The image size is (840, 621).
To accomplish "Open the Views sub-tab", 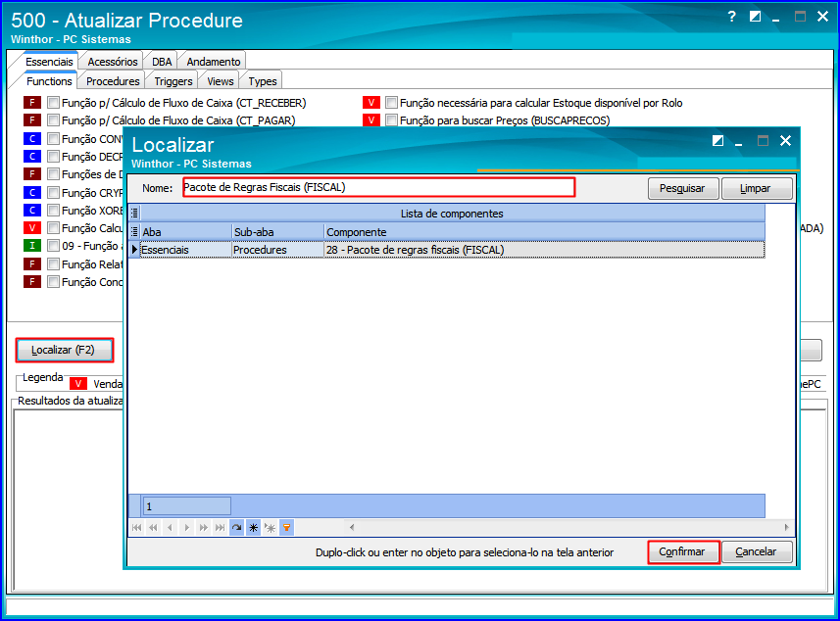I will pos(221,81).
